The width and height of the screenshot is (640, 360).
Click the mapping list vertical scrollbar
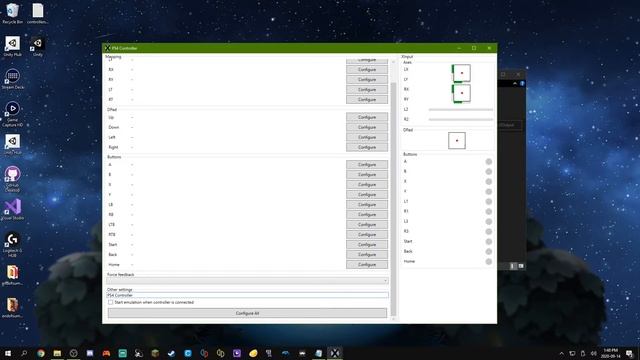point(393,199)
